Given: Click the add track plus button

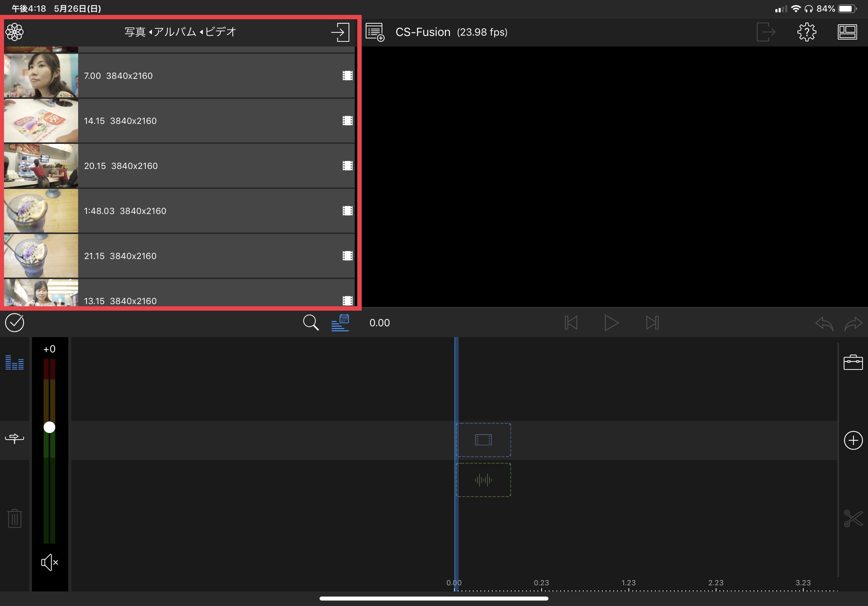Looking at the screenshot, I should [x=852, y=440].
